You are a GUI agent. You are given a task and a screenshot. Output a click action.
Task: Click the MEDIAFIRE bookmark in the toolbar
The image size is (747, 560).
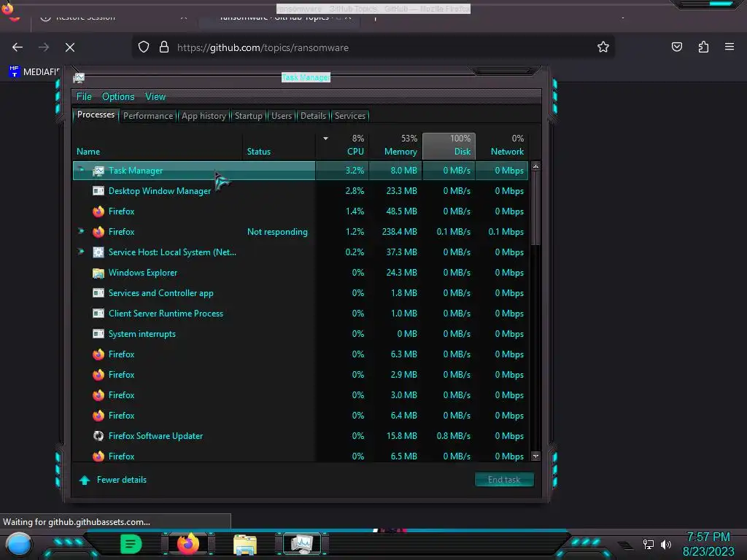34,72
